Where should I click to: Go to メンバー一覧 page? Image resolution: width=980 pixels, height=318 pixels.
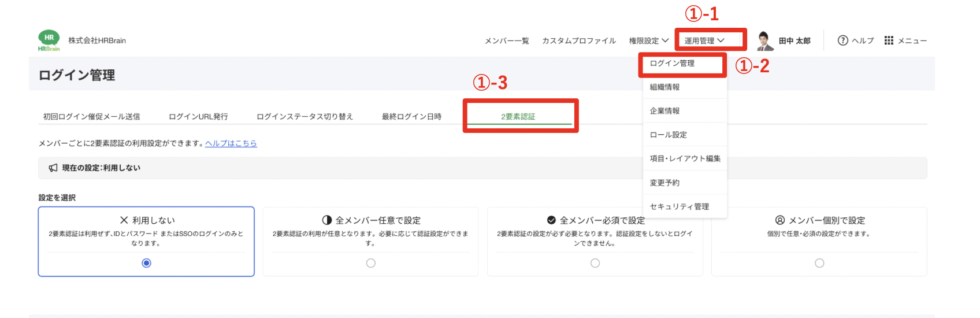point(507,41)
